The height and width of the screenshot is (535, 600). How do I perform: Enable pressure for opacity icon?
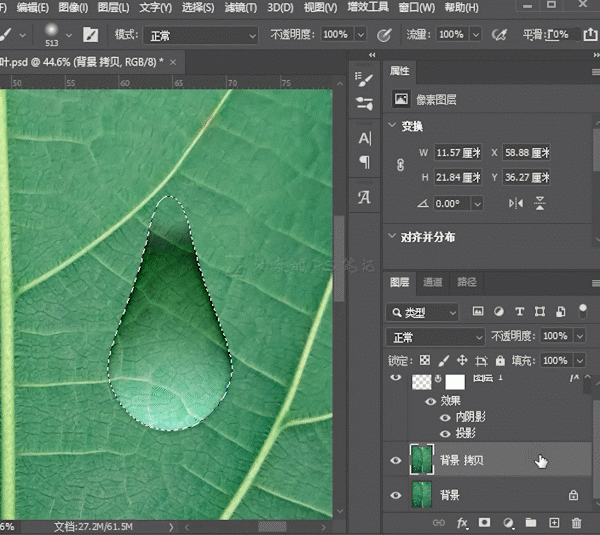pyautogui.click(x=384, y=35)
